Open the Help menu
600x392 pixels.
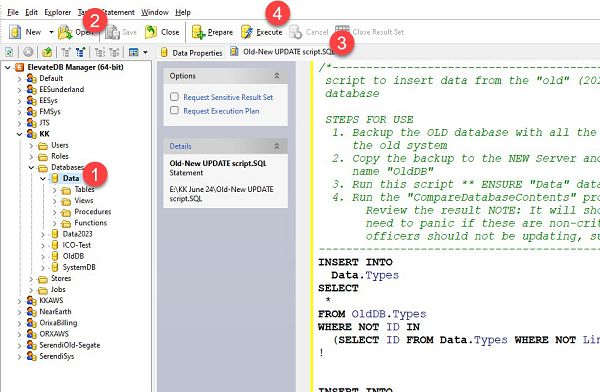(x=183, y=12)
